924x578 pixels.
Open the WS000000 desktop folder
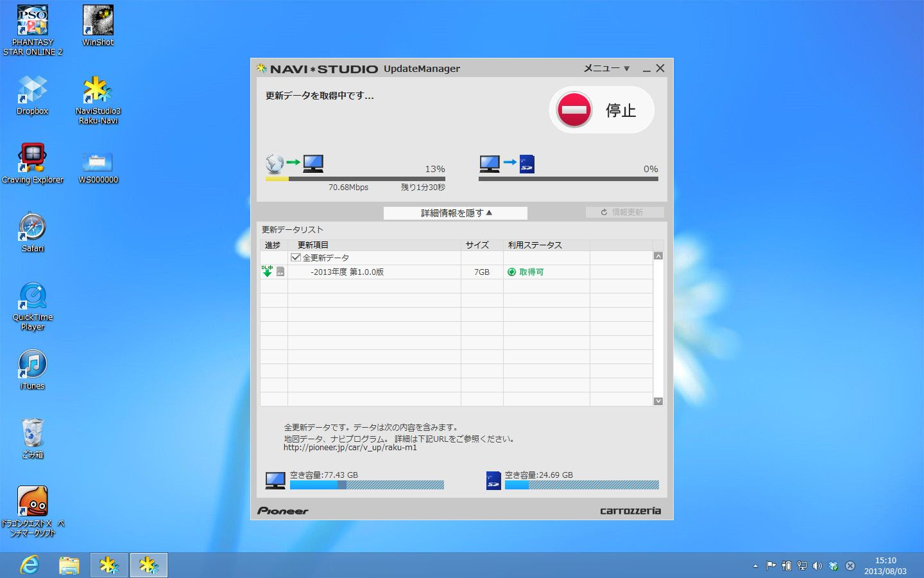coord(98,167)
